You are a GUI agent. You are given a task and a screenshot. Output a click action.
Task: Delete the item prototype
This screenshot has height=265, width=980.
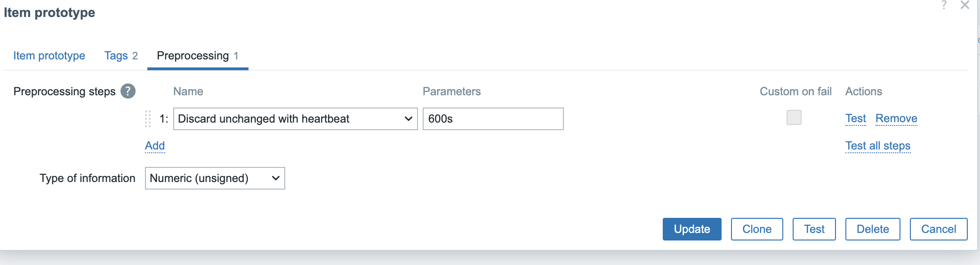click(x=873, y=229)
